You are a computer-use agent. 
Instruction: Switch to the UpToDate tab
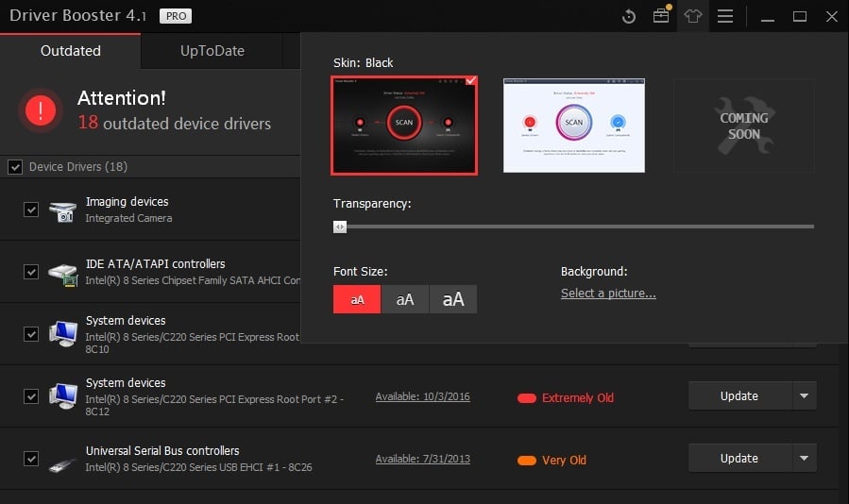point(212,51)
